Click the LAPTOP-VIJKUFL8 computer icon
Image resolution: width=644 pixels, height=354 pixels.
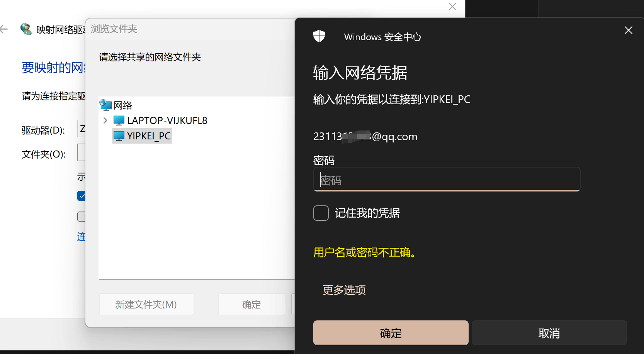click(x=119, y=120)
